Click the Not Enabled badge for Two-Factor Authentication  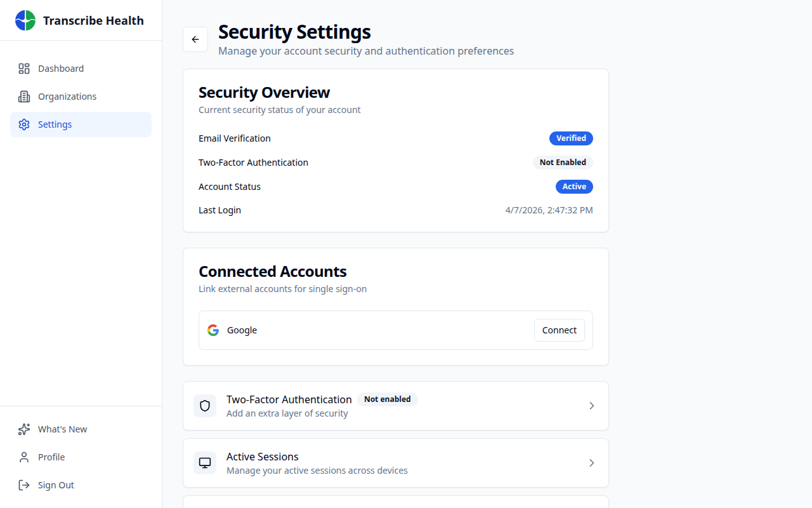click(x=562, y=162)
